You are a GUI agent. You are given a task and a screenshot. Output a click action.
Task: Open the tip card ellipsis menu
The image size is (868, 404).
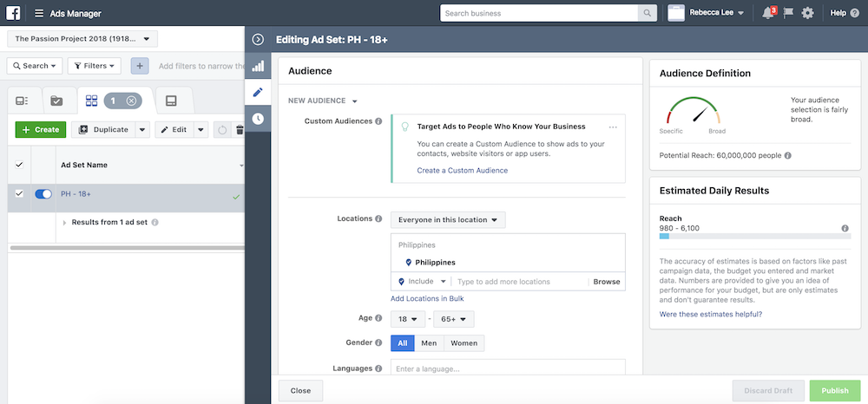tap(613, 127)
